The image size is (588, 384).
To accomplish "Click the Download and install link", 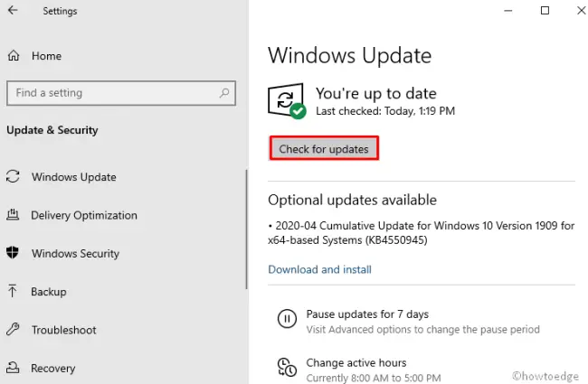I will coord(319,269).
